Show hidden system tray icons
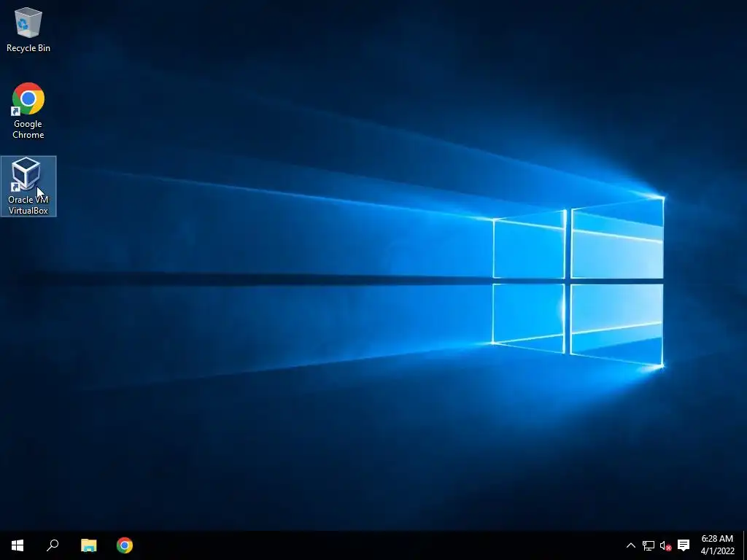Image resolution: width=747 pixels, height=560 pixels. pyautogui.click(x=630, y=545)
